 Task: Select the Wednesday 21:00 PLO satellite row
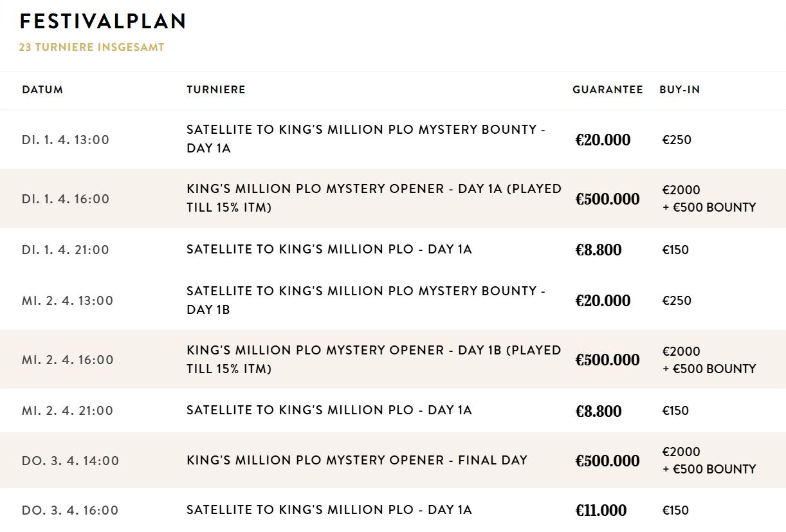click(x=393, y=410)
